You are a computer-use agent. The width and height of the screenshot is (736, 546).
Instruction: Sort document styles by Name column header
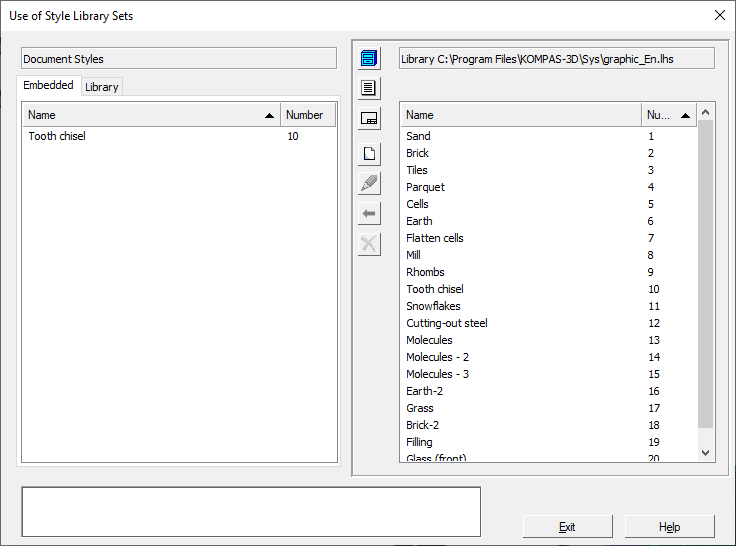click(x=150, y=115)
